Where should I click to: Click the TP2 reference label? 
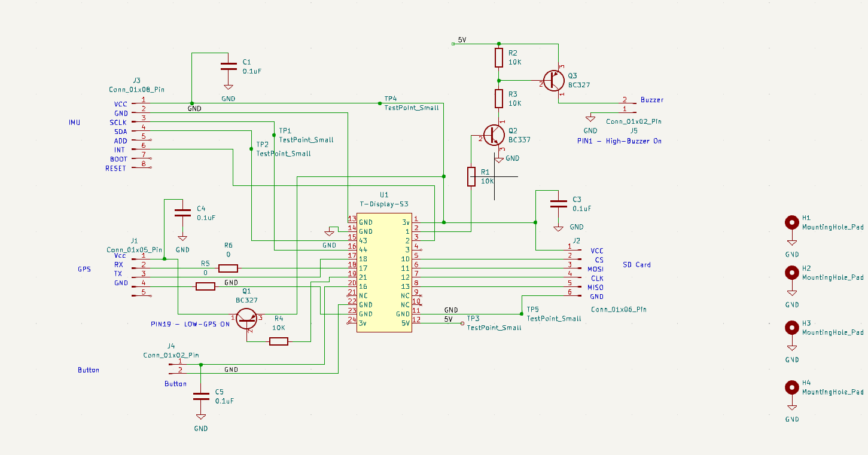pos(262,144)
